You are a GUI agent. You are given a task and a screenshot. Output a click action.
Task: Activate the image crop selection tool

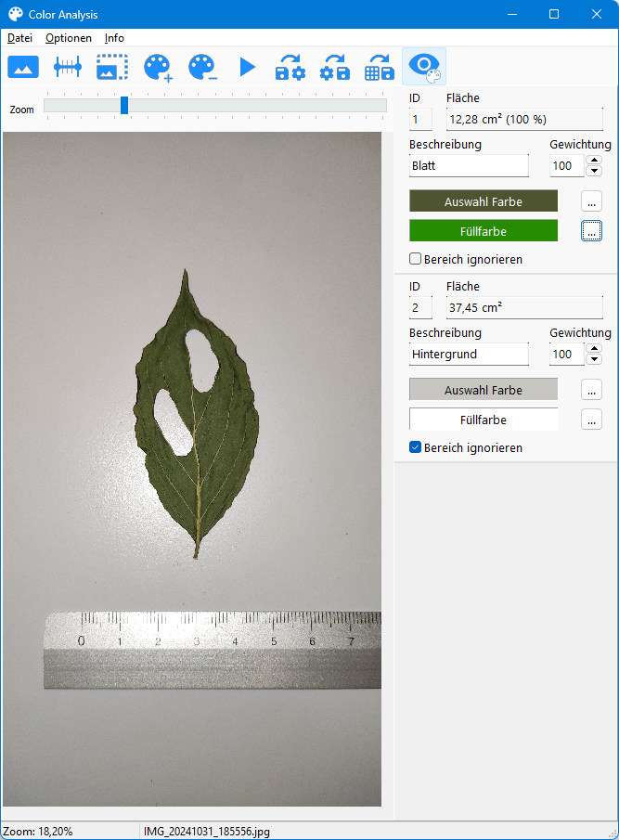click(112, 67)
